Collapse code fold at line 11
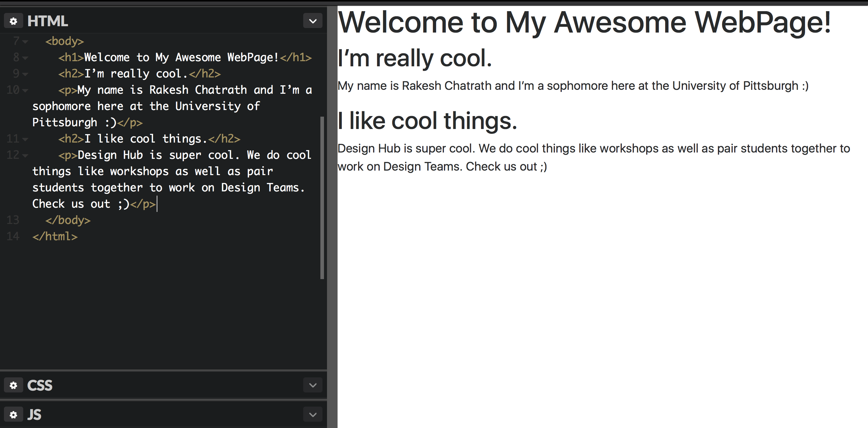Screen dimensions: 868x428 pos(25,139)
